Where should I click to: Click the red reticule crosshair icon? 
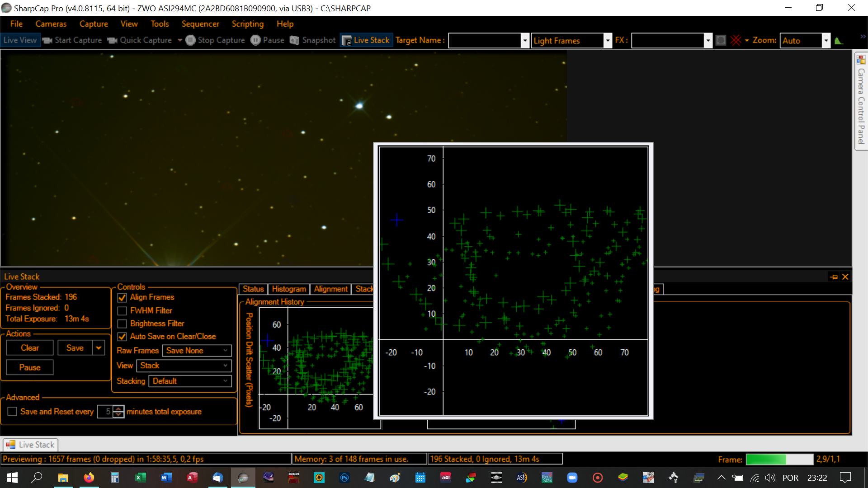tap(736, 40)
